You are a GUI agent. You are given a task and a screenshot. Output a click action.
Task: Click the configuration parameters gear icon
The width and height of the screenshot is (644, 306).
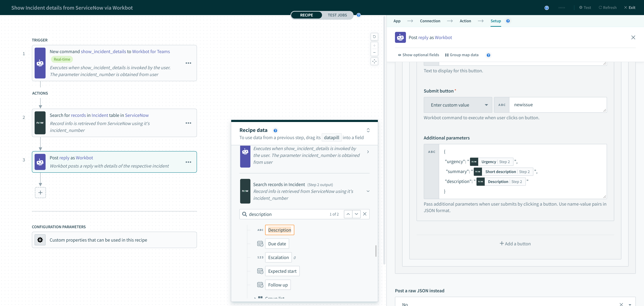40,240
